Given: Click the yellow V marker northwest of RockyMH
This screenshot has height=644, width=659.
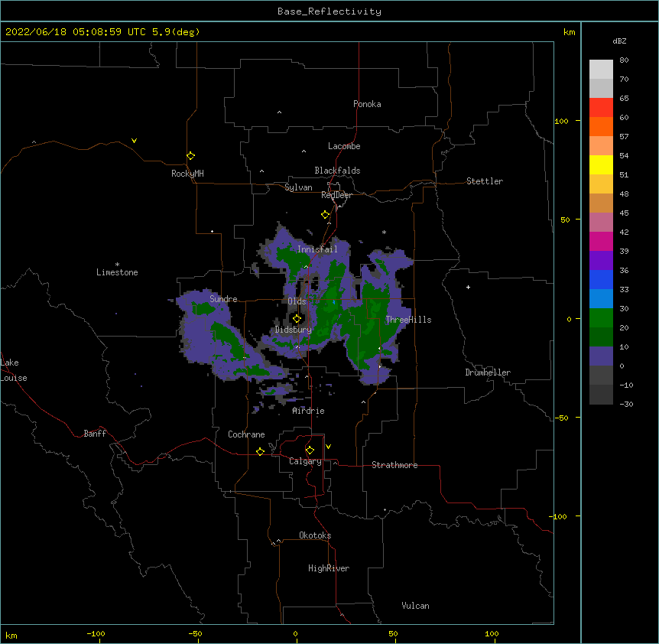Looking at the screenshot, I should pyautogui.click(x=134, y=141).
